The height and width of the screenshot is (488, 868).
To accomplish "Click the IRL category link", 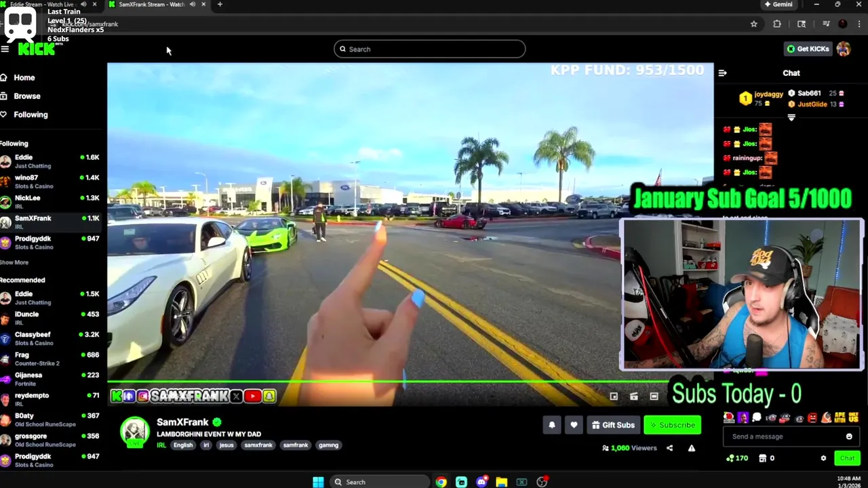I will tap(161, 445).
